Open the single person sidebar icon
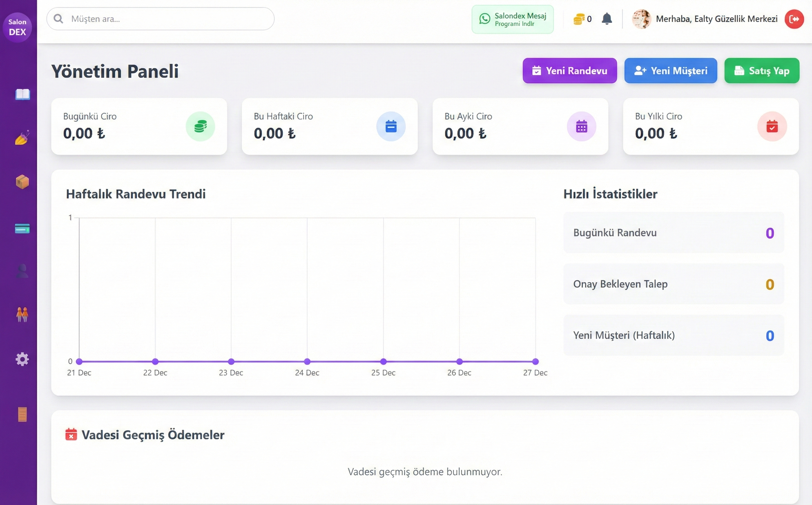The height and width of the screenshot is (505, 812). point(22,271)
